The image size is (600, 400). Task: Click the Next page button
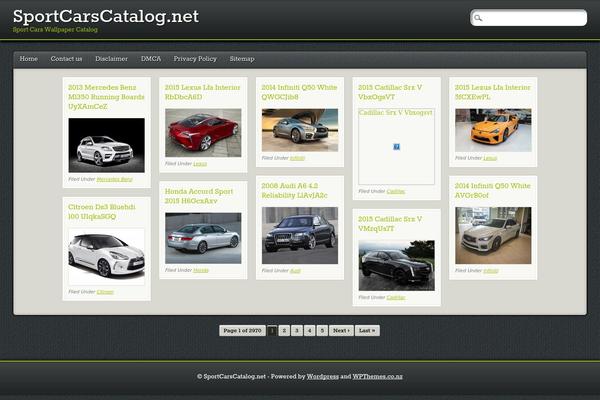click(x=341, y=330)
